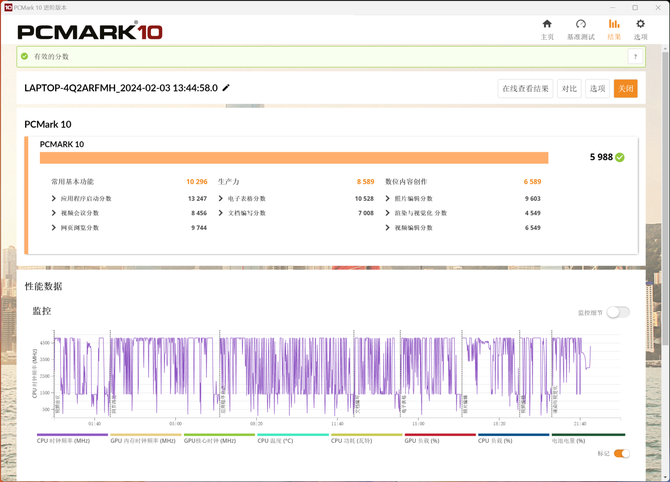Click the 性能数据 section heading
This screenshot has width=670, height=482.
coord(43,286)
